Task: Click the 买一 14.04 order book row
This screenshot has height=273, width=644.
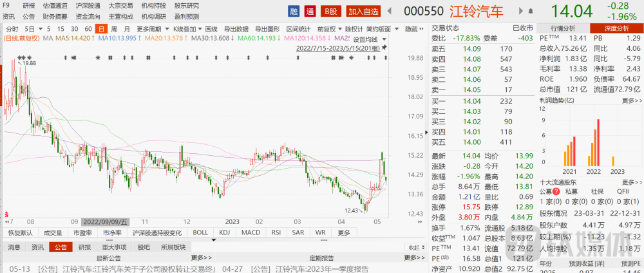Action: pos(482,101)
